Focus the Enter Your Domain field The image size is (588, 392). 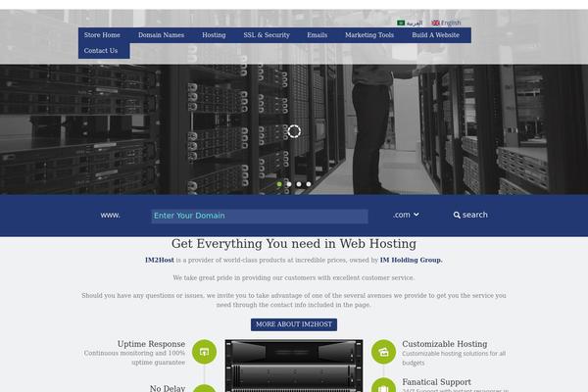tap(260, 216)
